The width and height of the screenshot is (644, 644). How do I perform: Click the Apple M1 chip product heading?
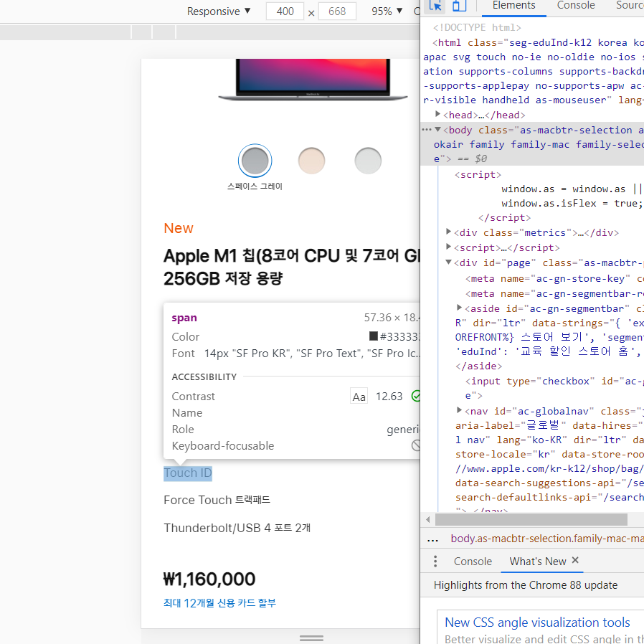click(291, 267)
